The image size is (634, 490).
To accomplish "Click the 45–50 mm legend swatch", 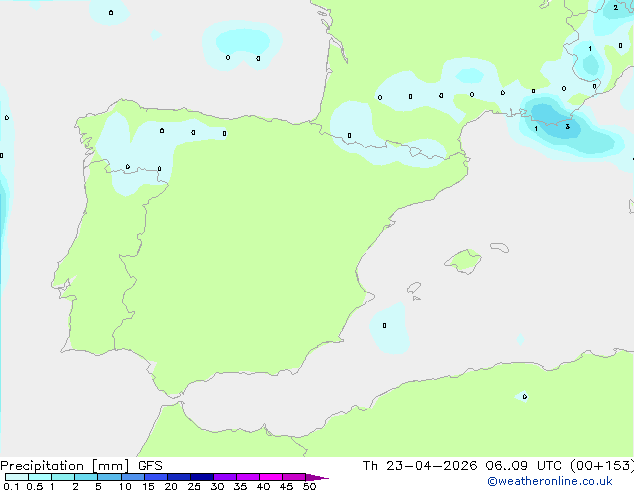I will [294, 477].
